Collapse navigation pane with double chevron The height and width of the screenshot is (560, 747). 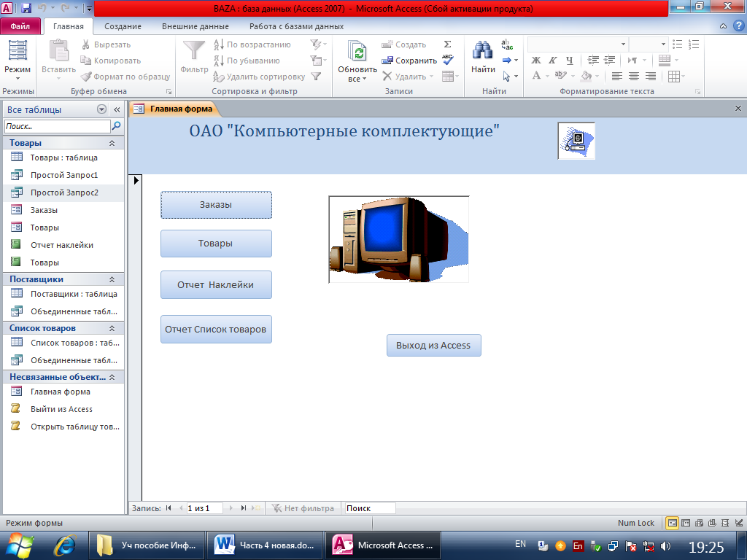117,109
